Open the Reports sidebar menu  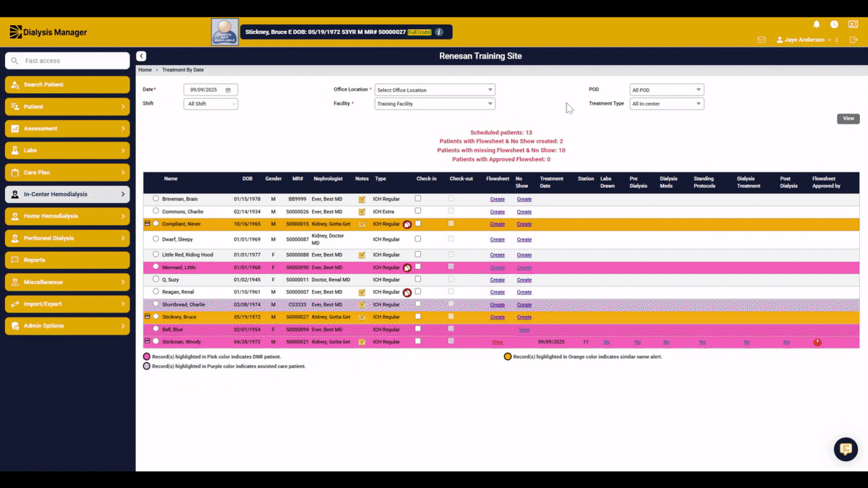point(67,260)
